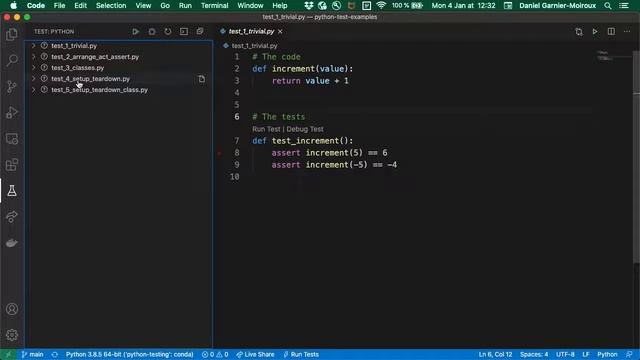Screen dimensions: 640x360
Task: Open the Remote Explorer view
Action: [x=12, y=139]
